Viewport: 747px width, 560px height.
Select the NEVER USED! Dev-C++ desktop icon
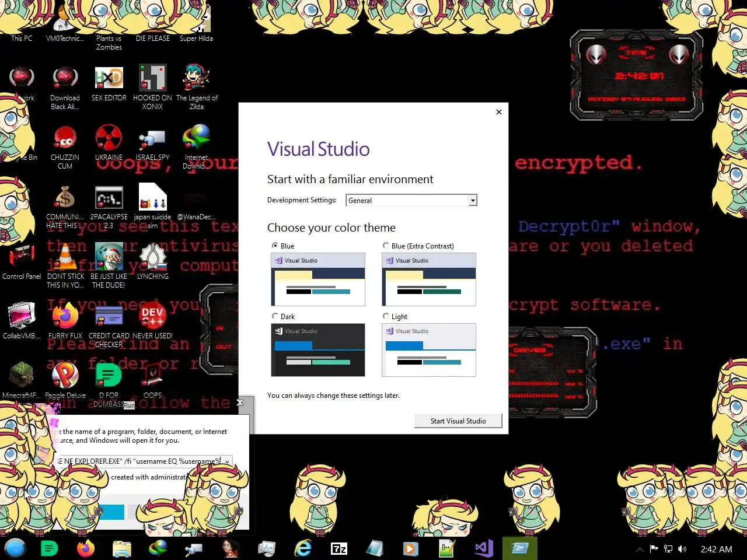click(x=153, y=321)
